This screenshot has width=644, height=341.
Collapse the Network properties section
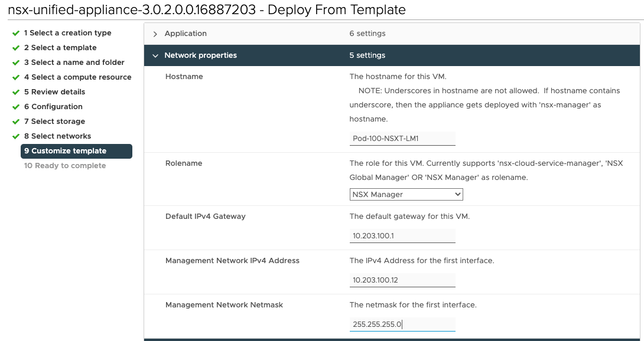pos(155,55)
